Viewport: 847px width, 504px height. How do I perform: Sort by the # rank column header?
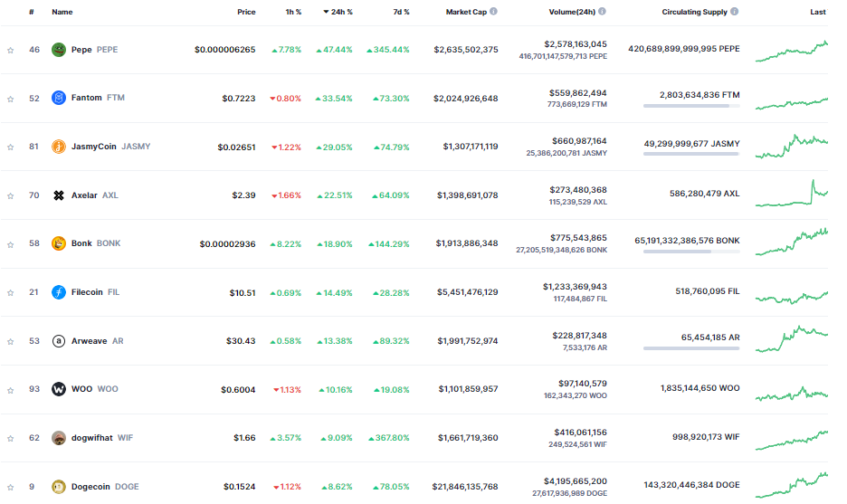point(32,12)
